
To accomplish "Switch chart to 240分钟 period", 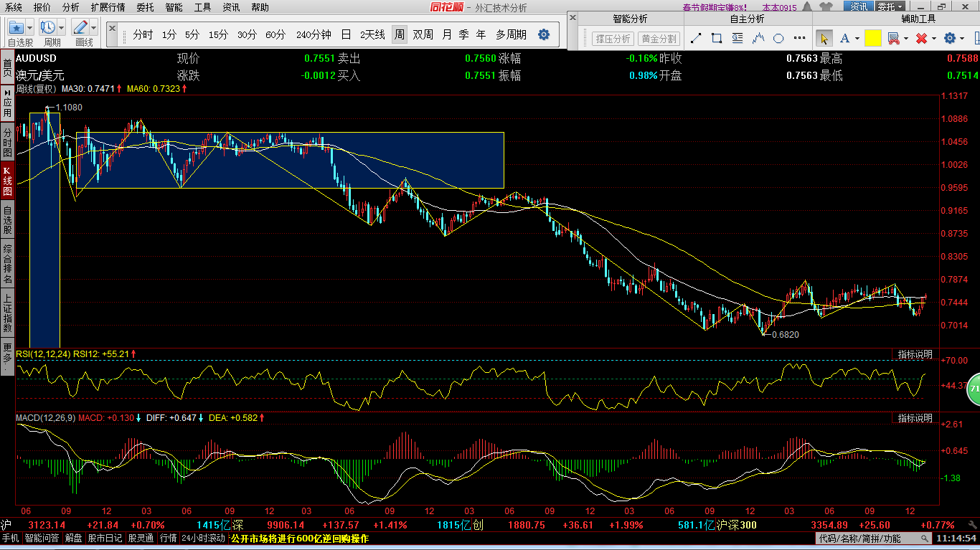I will coord(314,34).
